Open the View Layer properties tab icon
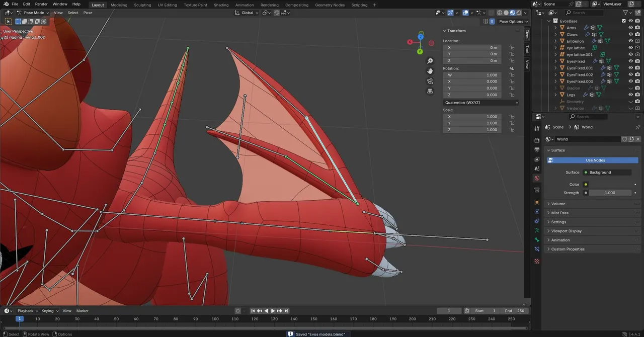This screenshot has height=337, width=644. click(537, 159)
